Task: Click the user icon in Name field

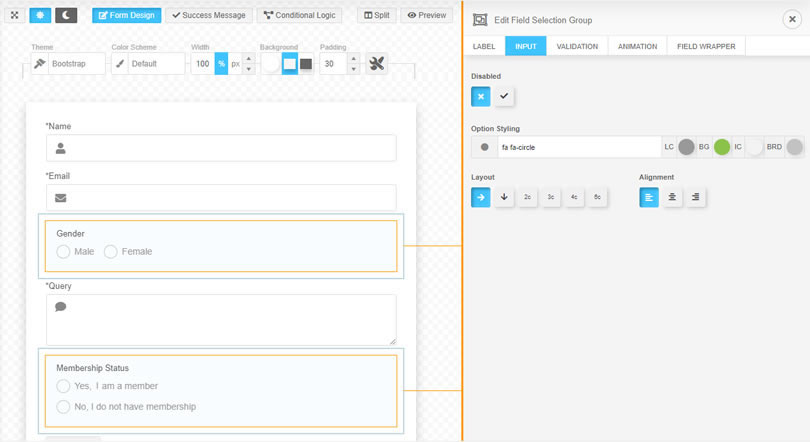Action: [60, 148]
